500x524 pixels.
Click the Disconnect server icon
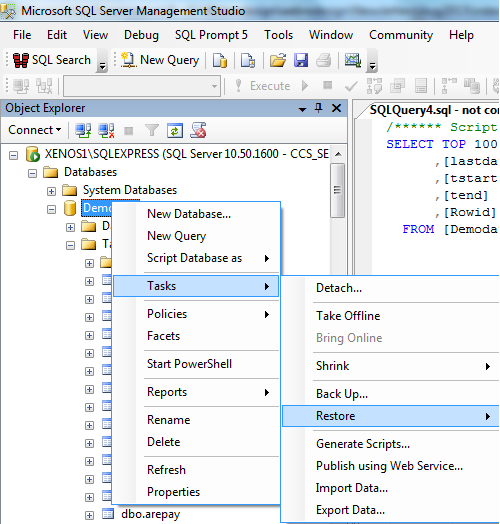pyautogui.click(x=106, y=130)
